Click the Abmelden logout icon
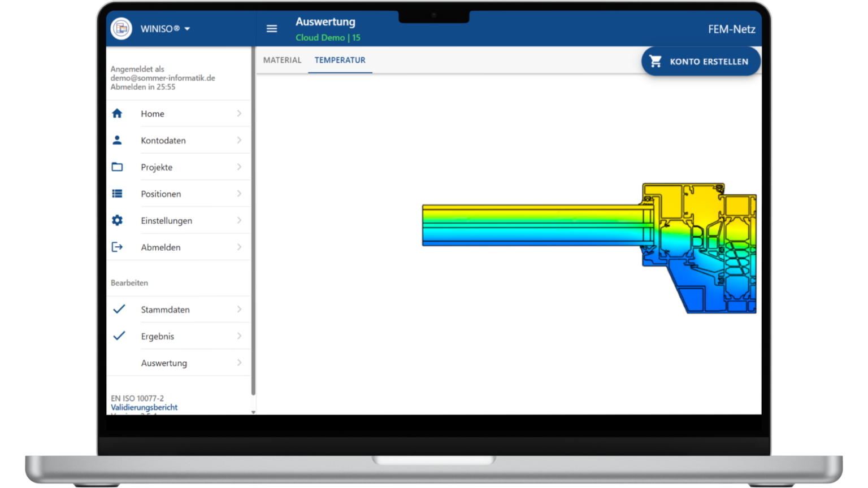The image size is (868, 488). [x=117, y=247]
